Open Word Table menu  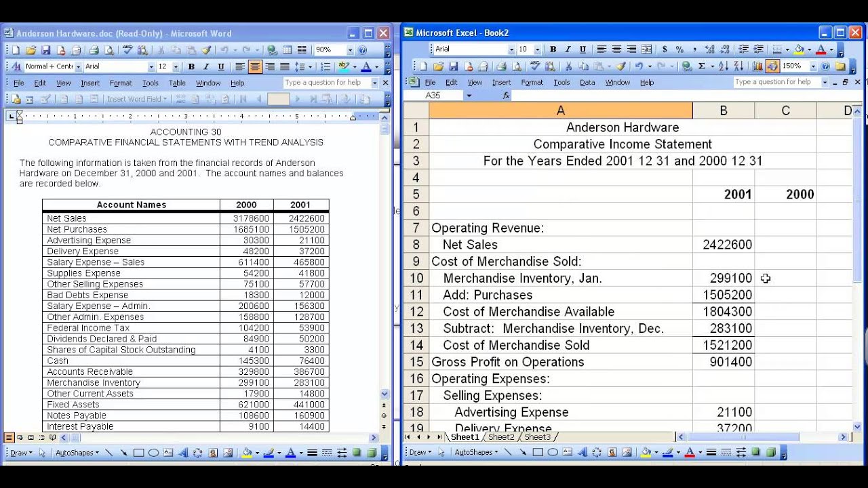177,83
